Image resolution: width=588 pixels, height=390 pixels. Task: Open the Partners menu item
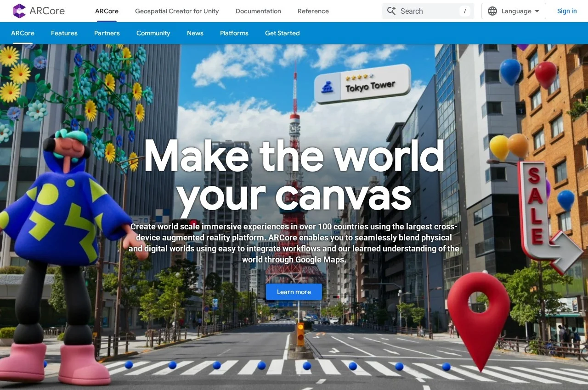click(107, 33)
